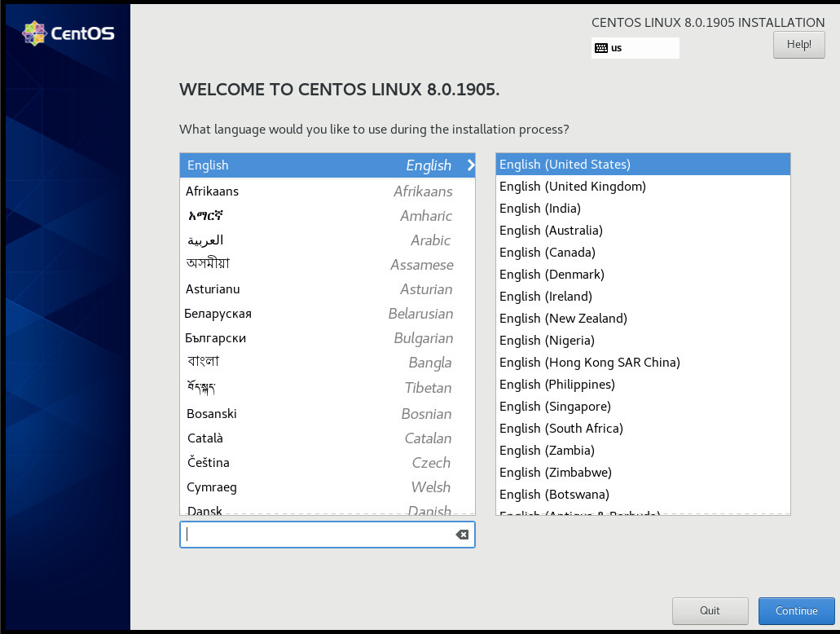Select English (India) locale

pos(539,208)
